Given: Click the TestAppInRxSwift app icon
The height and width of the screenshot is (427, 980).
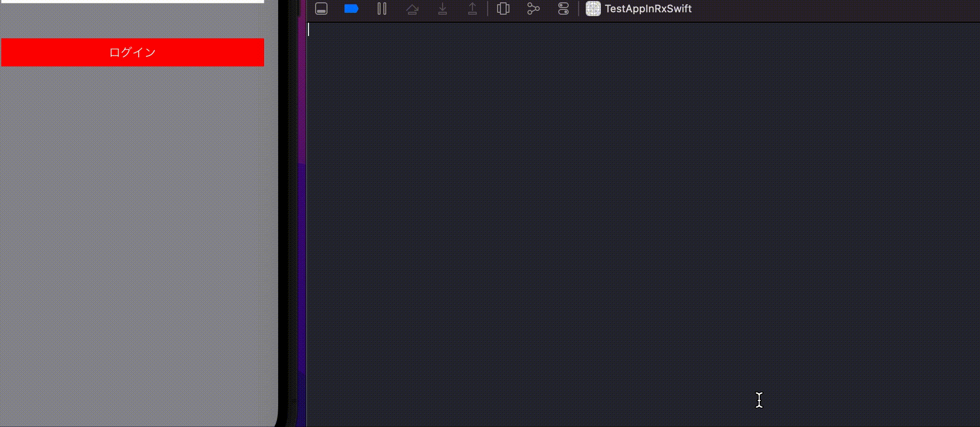Looking at the screenshot, I should [592, 9].
